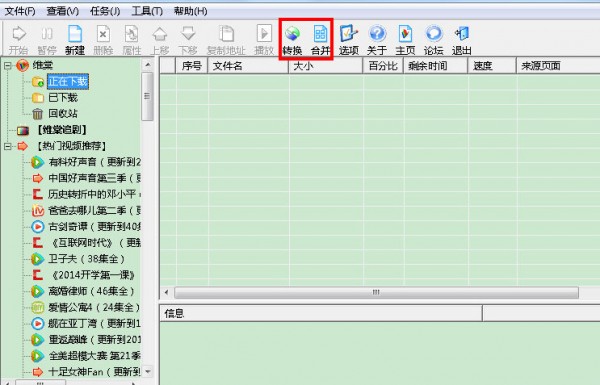Select the 正在下载 folder
600x385 pixels.
[x=68, y=82]
